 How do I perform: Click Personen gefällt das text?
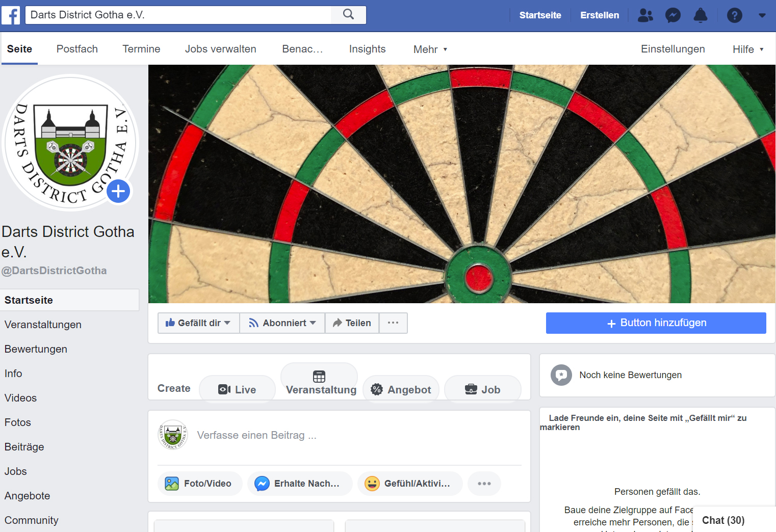(657, 492)
